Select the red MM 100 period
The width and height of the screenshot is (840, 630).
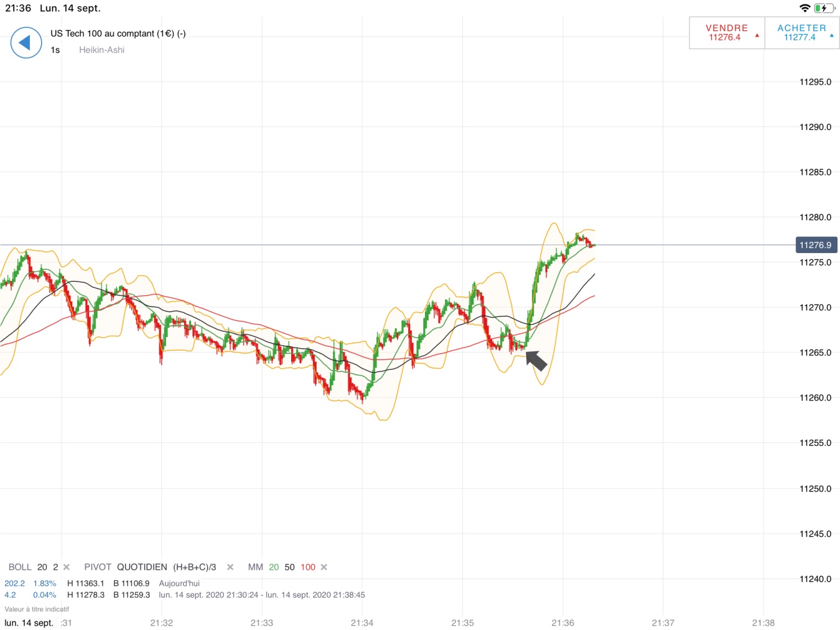308,567
